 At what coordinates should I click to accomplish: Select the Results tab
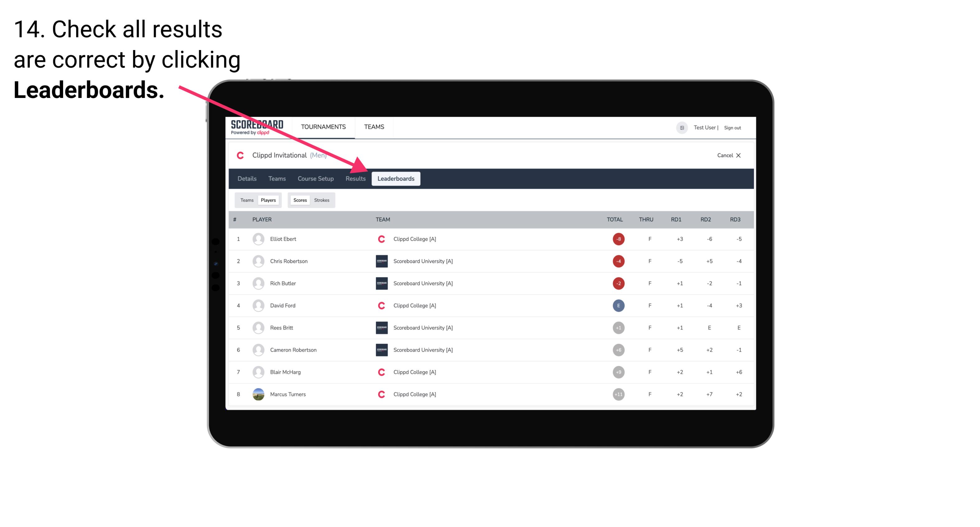click(x=355, y=179)
